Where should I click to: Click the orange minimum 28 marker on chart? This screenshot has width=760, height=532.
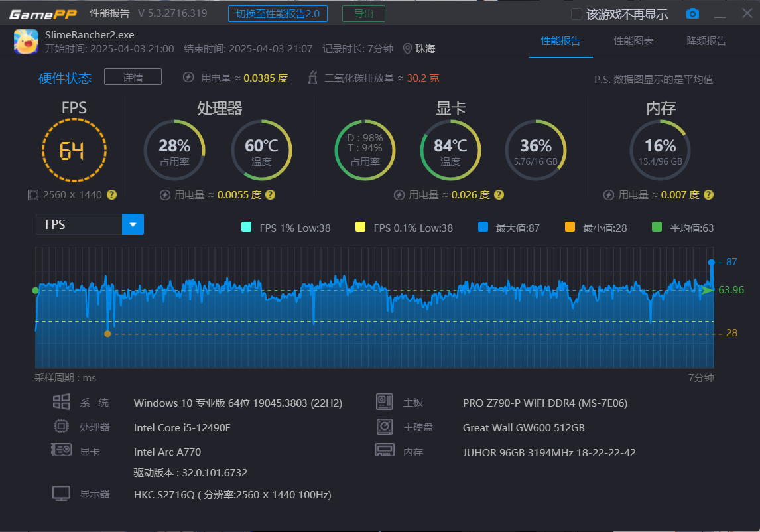tap(107, 334)
